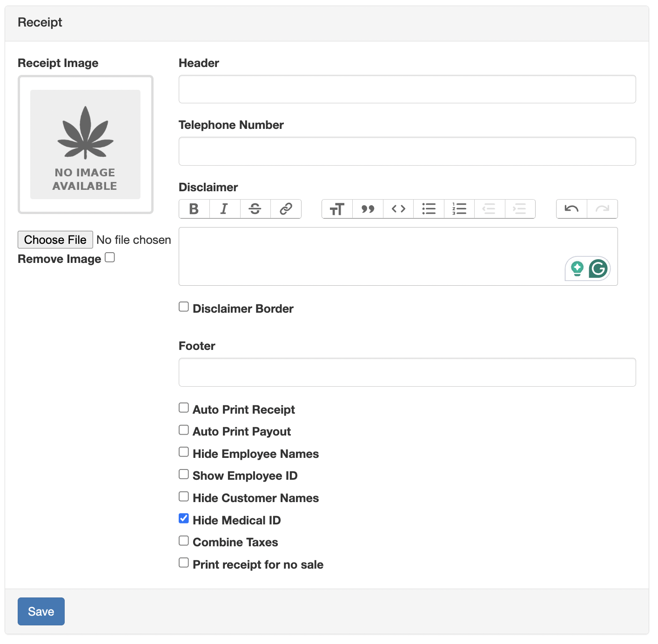Screen dimensions: 658x644
Task: Toggle bold formatting in Disclaimer editor
Action: 194,209
